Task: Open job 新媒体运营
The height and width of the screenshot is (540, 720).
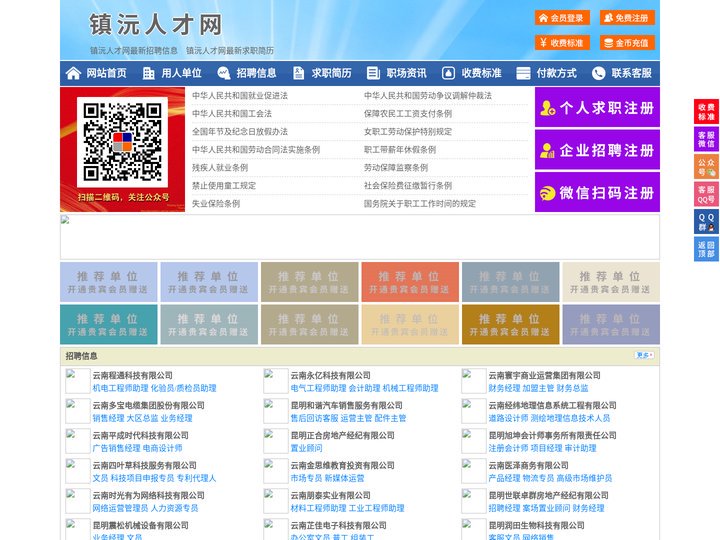Action: click(x=344, y=478)
